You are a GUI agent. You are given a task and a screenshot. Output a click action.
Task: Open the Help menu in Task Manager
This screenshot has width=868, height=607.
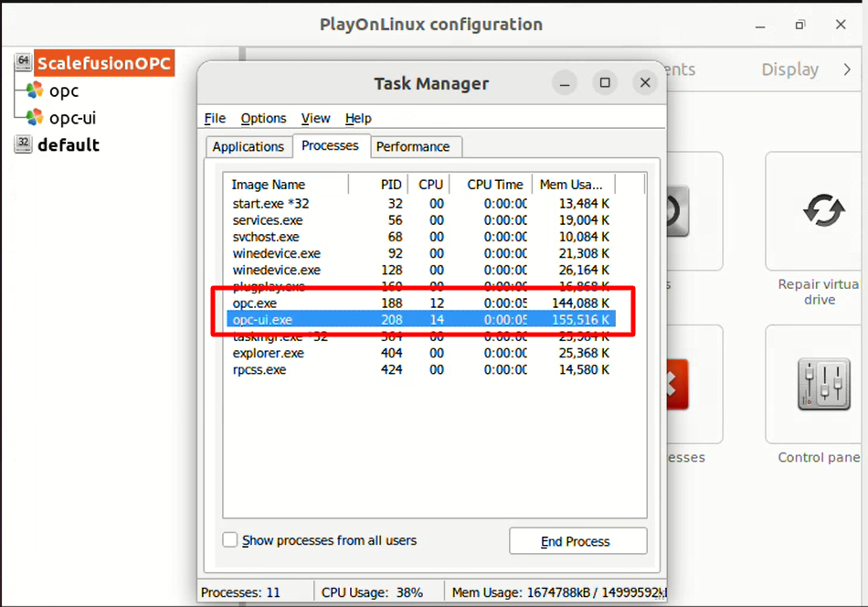pos(358,118)
